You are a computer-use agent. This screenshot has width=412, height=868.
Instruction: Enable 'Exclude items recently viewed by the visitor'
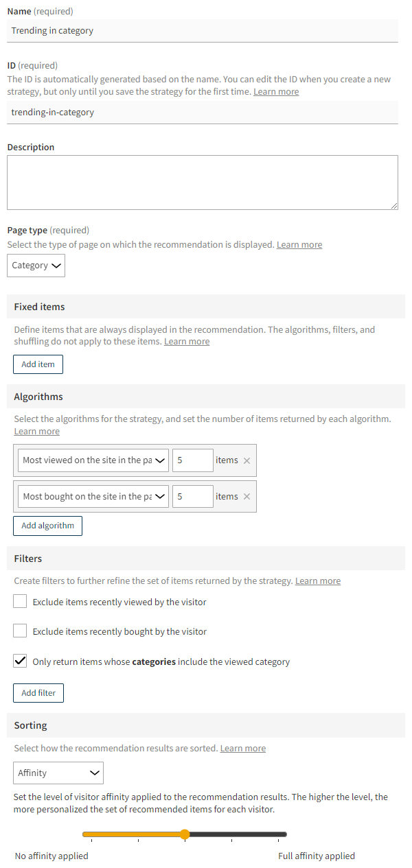click(20, 600)
